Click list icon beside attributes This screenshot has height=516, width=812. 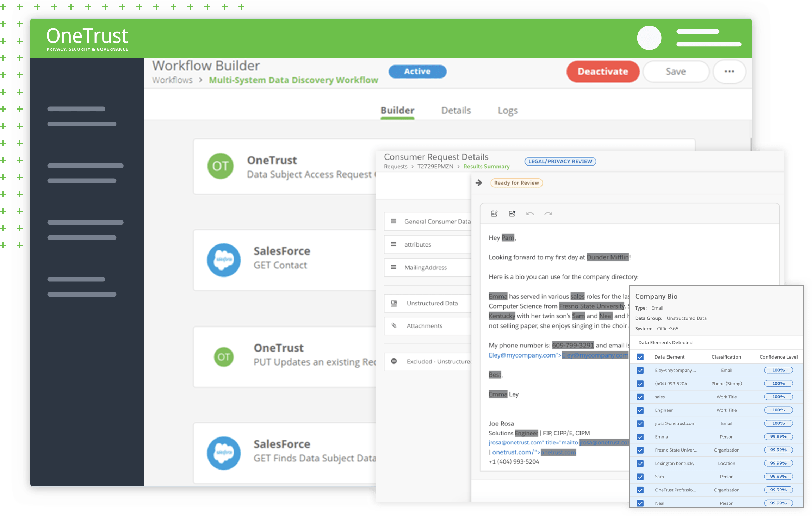(x=393, y=244)
